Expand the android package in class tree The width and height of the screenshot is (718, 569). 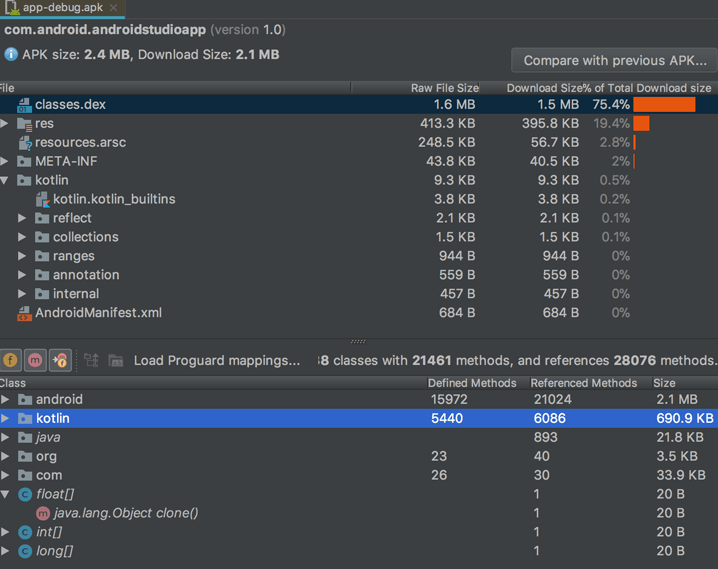pos(5,399)
